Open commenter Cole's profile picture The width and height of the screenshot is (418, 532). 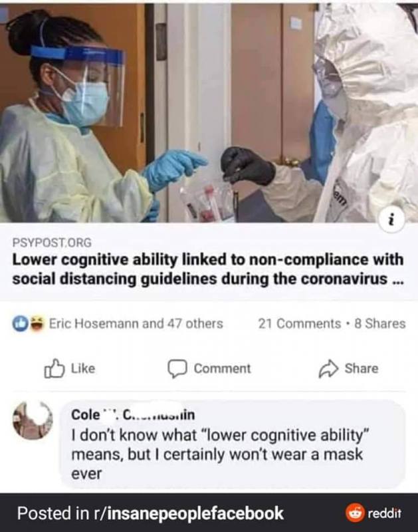coord(33,420)
